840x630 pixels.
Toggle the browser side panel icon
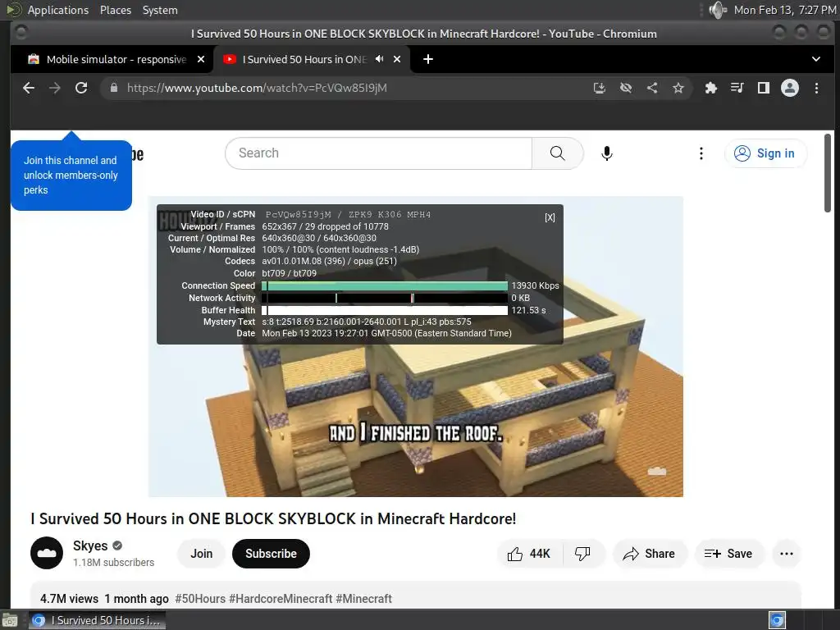764,88
